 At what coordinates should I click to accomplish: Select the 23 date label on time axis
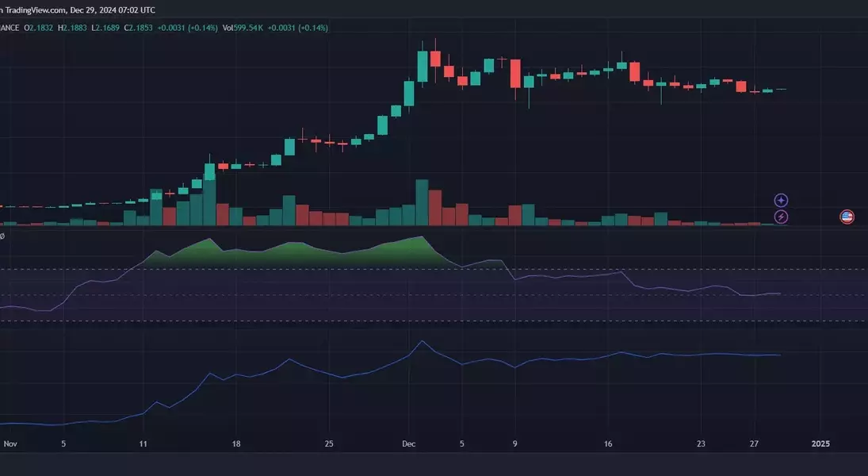coord(701,443)
